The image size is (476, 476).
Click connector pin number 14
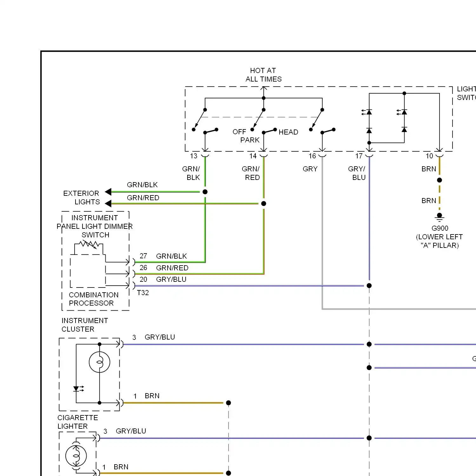click(253, 156)
